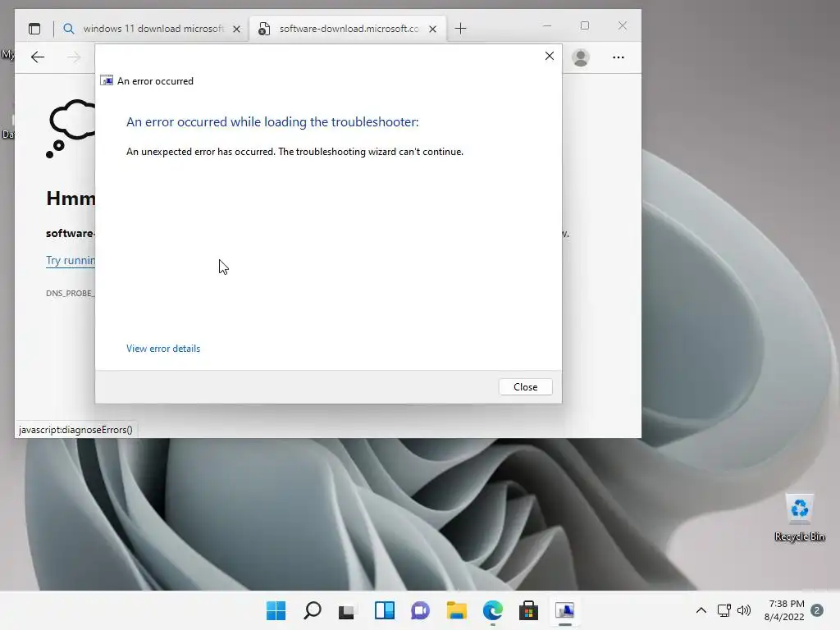Switch to Microsoft Edge on taskbar
840x630 pixels.
(493, 610)
